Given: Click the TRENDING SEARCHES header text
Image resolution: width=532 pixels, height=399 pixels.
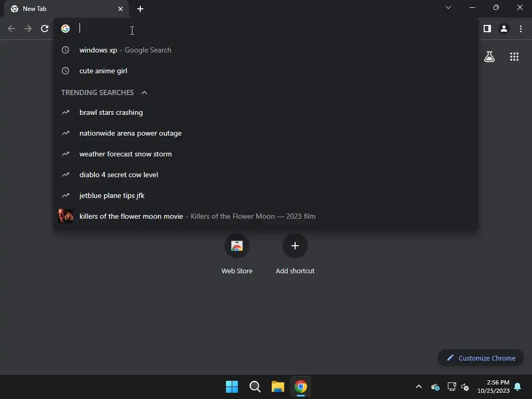Looking at the screenshot, I should pyautogui.click(x=97, y=92).
